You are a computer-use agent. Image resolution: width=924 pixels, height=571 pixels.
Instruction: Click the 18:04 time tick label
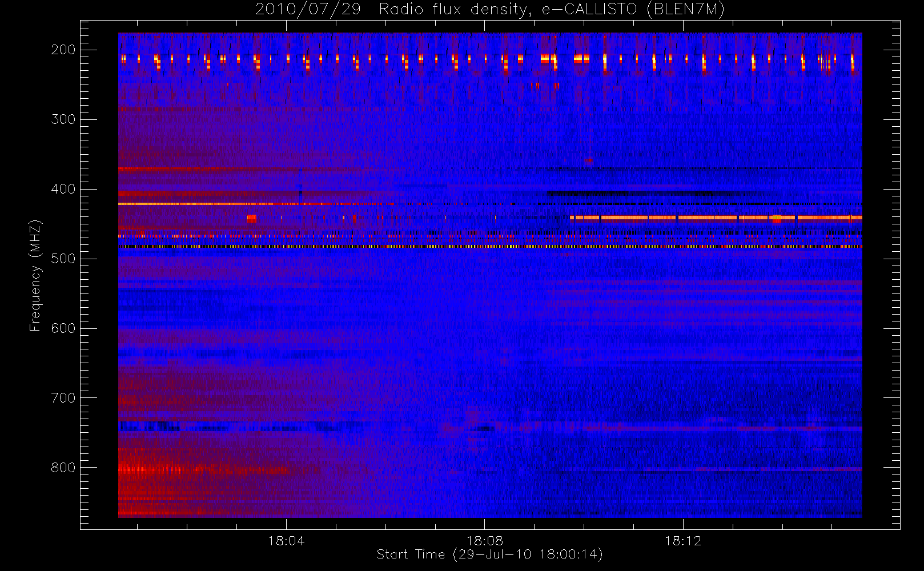pos(286,541)
